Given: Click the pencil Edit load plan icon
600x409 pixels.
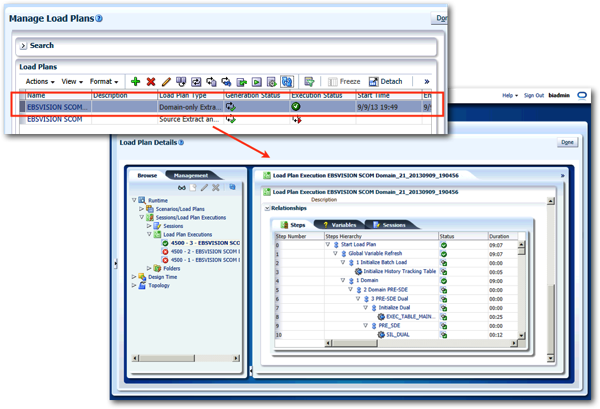Looking at the screenshot, I should tap(166, 81).
